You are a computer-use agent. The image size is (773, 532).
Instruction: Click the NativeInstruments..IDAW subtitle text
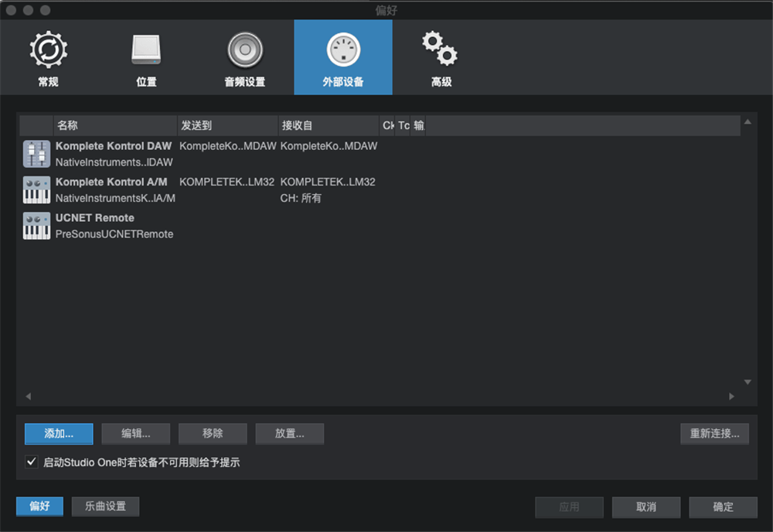click(x=114, y=162)
